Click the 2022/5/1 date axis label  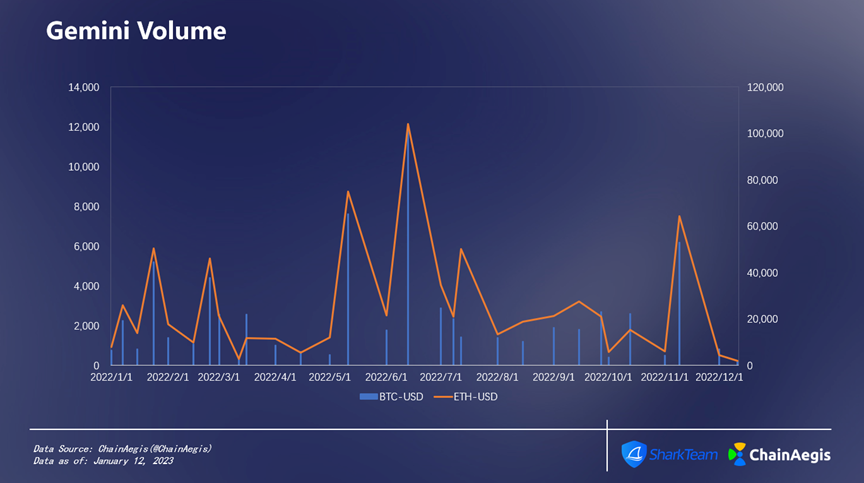[330, 377]
